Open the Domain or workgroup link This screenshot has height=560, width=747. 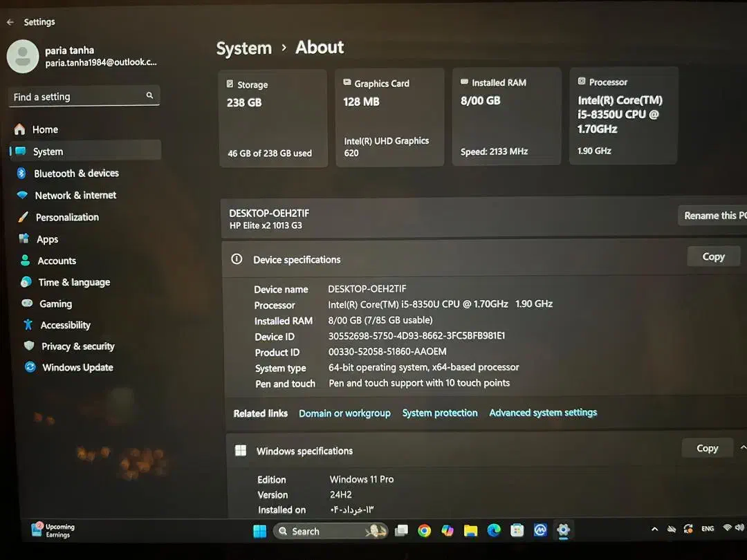click(344, 413)
